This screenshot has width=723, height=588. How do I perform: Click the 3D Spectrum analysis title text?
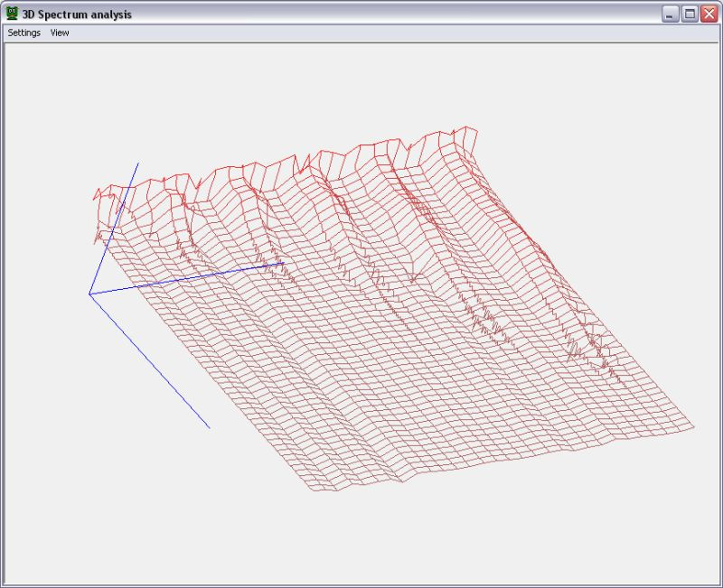77,14
